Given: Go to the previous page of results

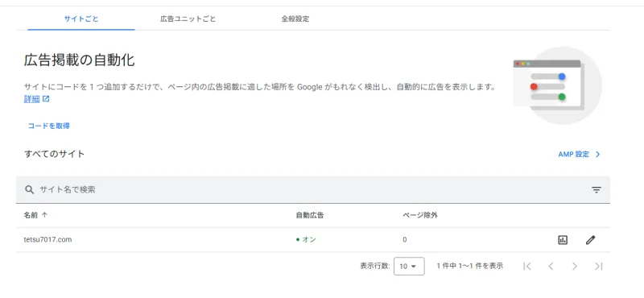Looking at the screenshot, I should [x=551, y=267].
